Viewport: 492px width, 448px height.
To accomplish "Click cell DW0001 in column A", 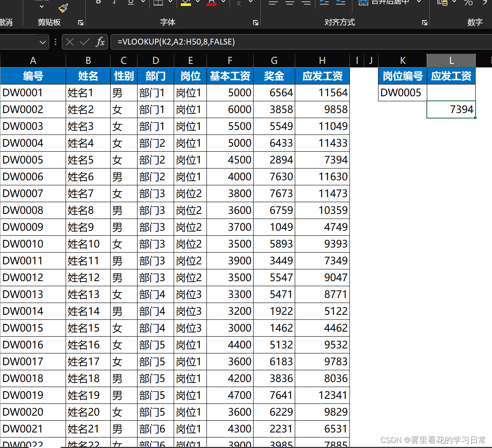I will 33,92.
